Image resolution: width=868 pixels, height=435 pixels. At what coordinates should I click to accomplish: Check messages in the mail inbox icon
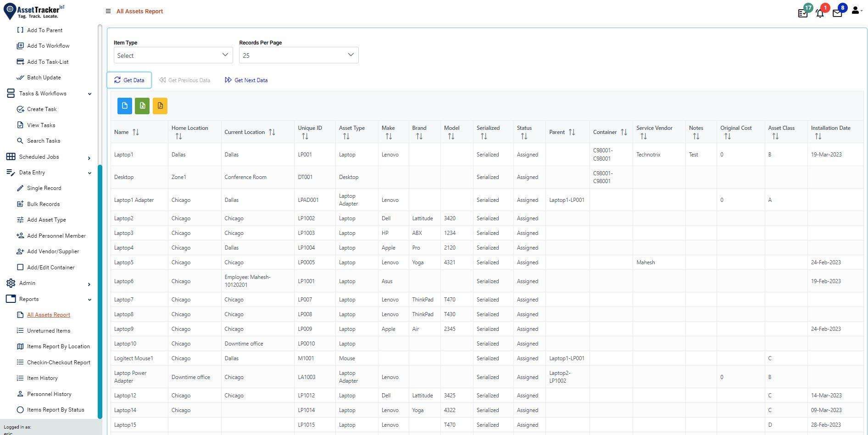(837, 12)
